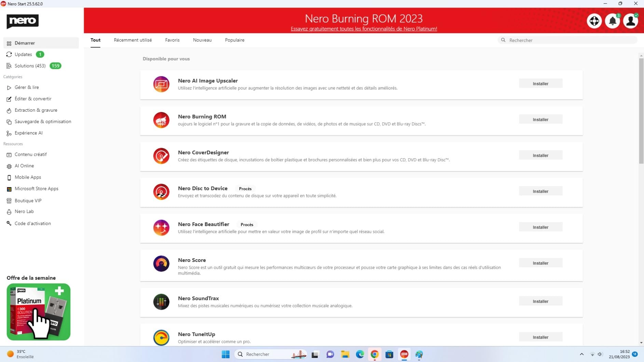Click the support lifebuoy icon in header
Screen dimensions: 644x362
coord(594,21)
